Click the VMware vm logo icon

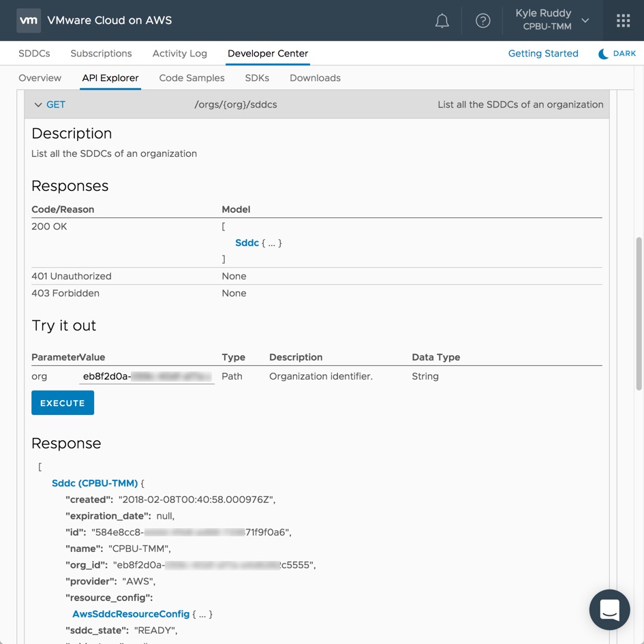click(x=29, y=20)
